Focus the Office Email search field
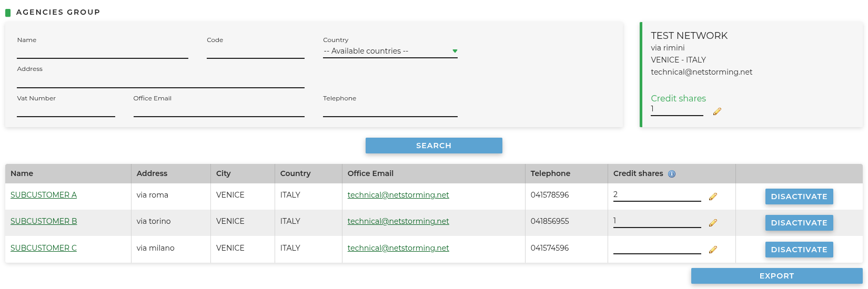868x289 pixels. (219, 110)
